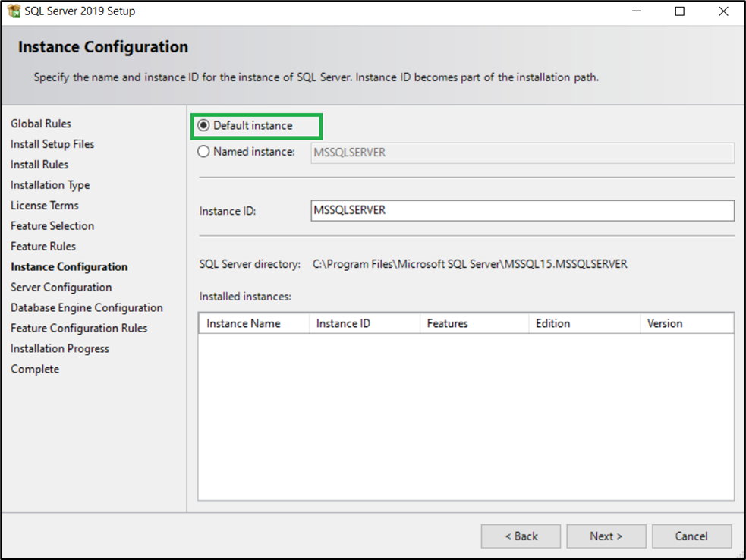Click the Edition column header
746x560 pixels.
click(x=584, y=323)
